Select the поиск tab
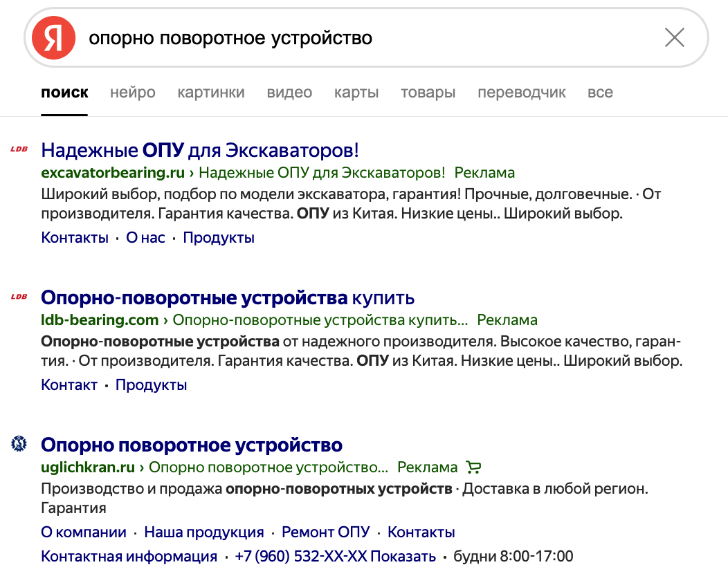This screenshot has height=585, width=728. pos(64,93)
